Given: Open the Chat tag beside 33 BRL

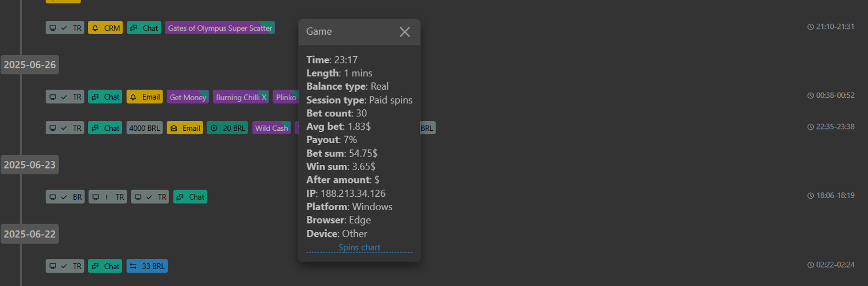Looking at the screenshot, I should 105,266.
